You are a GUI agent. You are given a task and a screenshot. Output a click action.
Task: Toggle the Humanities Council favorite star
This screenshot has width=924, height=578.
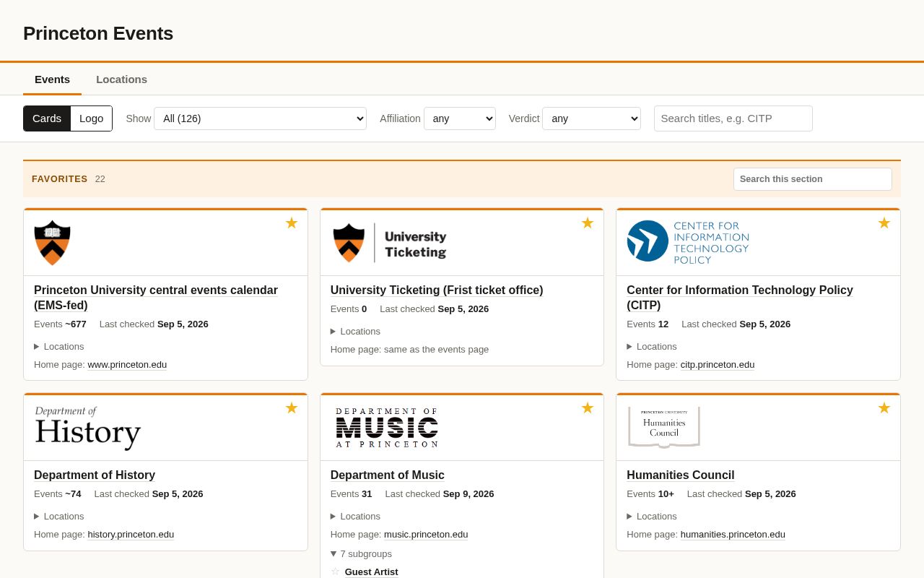pyautogui.click(x=884, y=408)
